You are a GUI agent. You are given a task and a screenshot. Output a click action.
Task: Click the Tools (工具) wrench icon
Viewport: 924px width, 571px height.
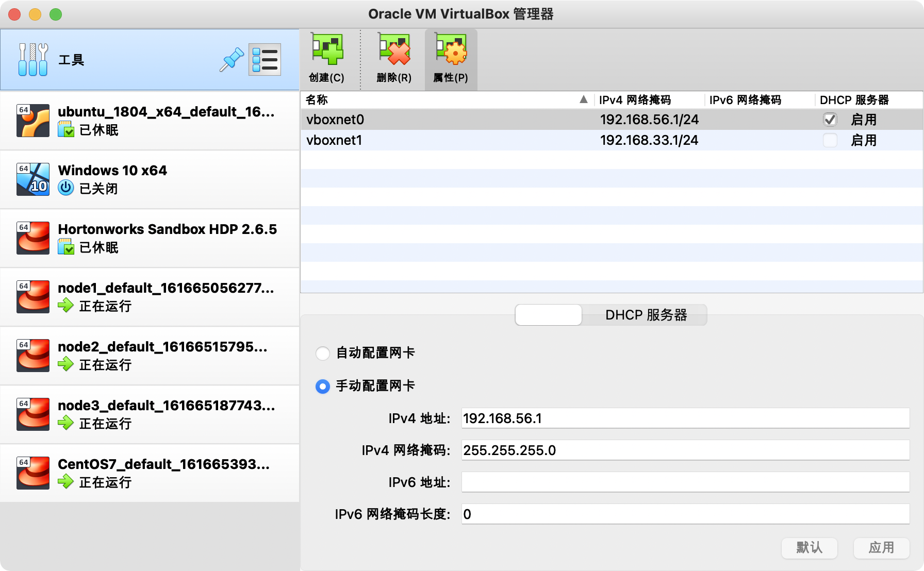[33, 60]
